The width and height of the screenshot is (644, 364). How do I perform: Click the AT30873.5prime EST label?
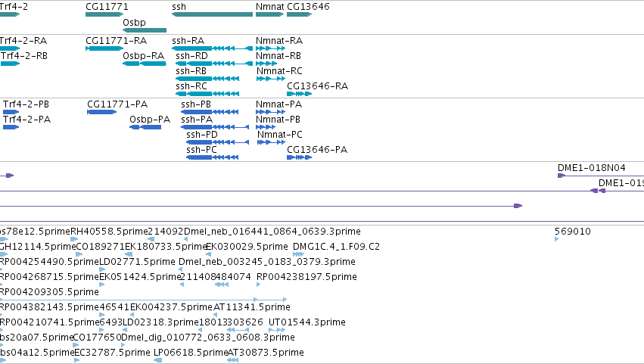[266, 353]
